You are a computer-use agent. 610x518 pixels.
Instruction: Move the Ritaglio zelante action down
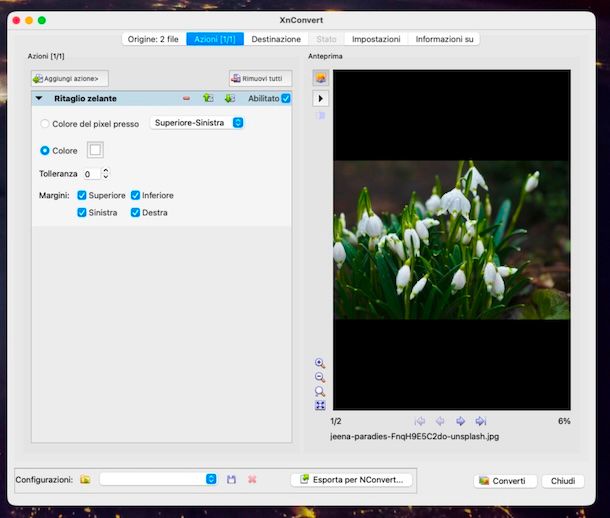click(230, 98)
